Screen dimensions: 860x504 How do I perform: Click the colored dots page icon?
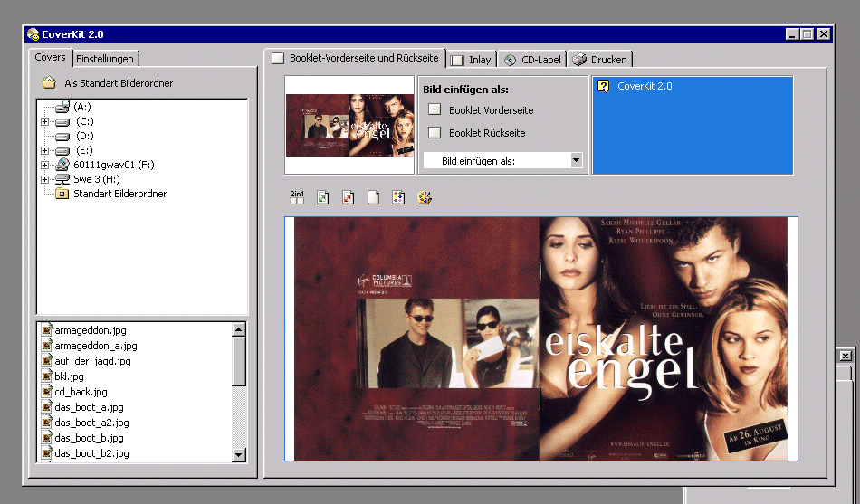pyautogui.click(x=398, y=197)
